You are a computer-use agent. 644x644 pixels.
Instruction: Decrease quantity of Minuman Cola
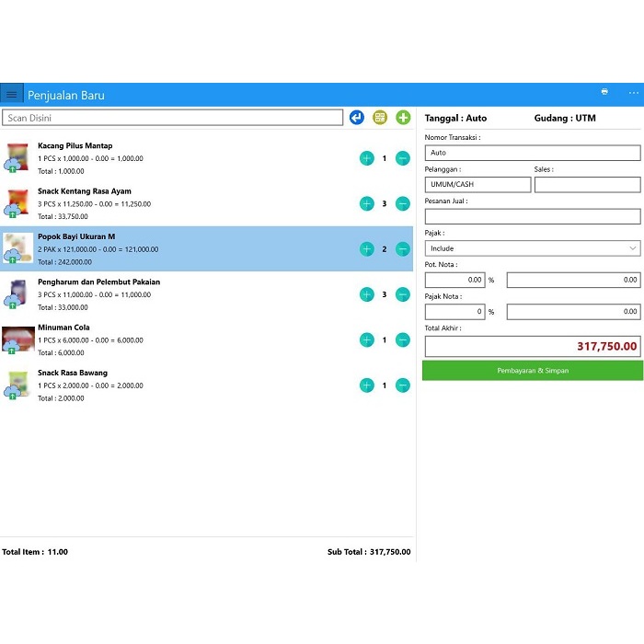403,339
